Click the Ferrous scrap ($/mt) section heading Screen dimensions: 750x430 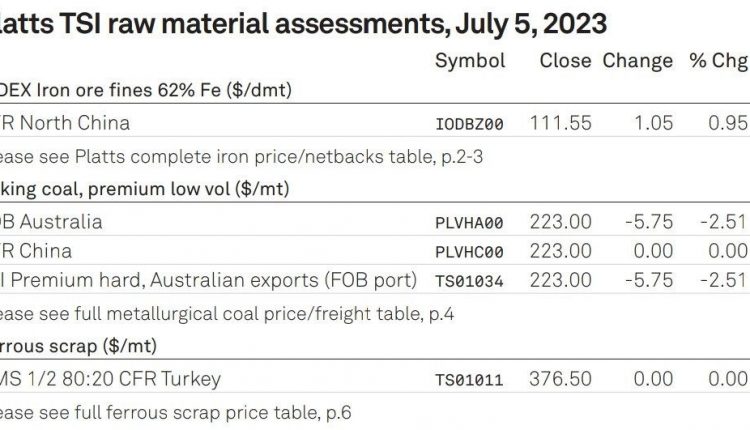tap(78, 346)
